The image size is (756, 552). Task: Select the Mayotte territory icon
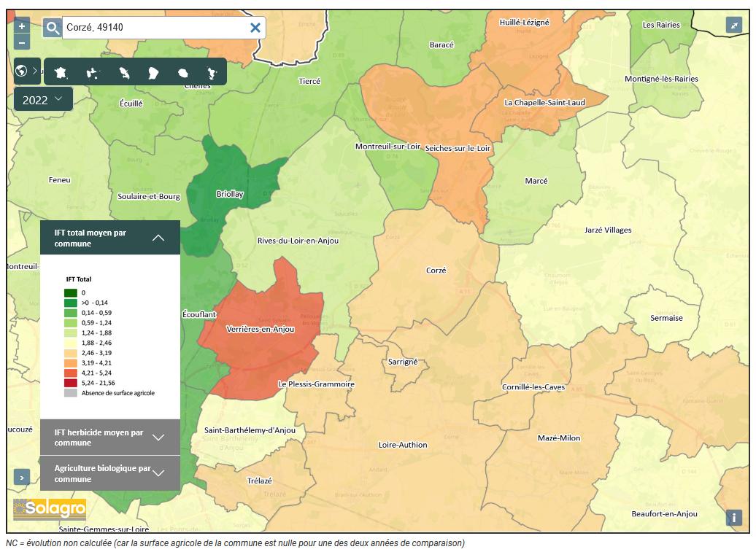pyautogui.click(x=212, y=72)
